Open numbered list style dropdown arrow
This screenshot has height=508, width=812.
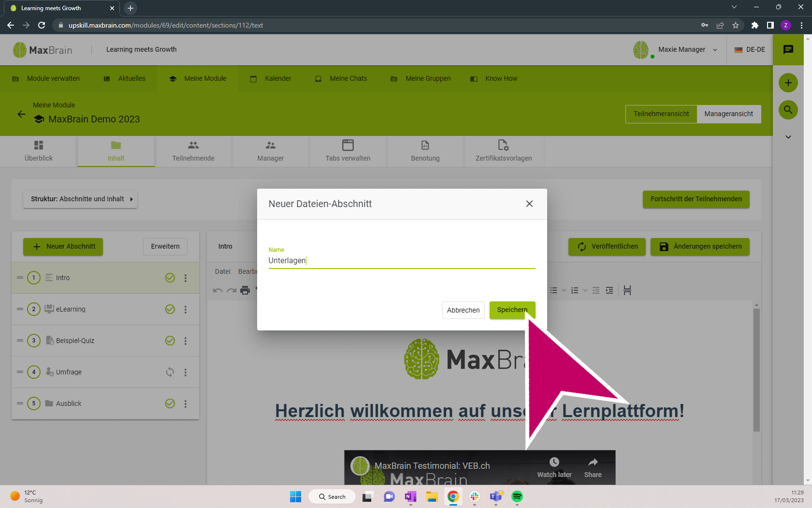tap(585, 290)
